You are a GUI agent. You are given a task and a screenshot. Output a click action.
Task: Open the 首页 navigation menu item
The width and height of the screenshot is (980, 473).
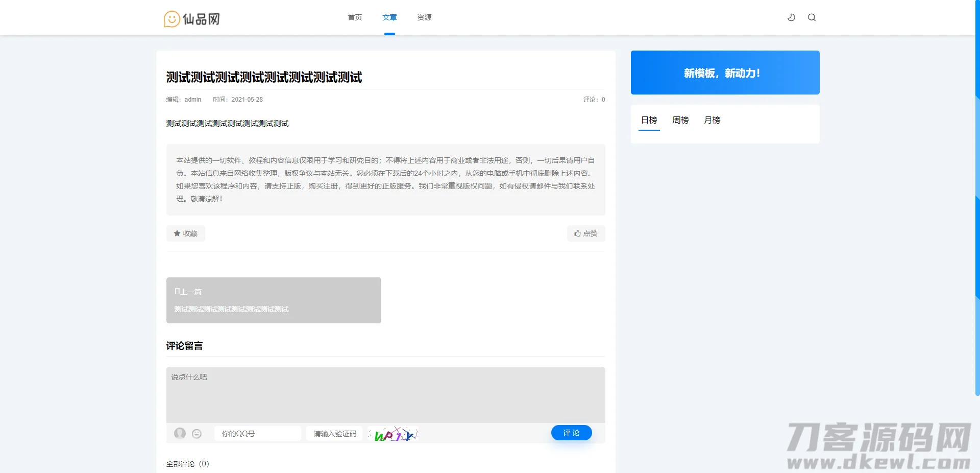coord(355,17)
